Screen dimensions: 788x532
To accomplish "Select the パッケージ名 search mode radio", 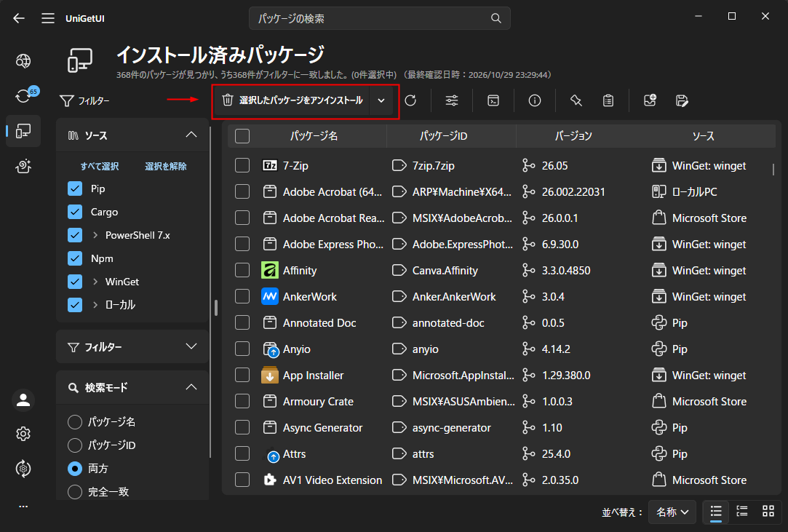I will (x=75, y=422).
